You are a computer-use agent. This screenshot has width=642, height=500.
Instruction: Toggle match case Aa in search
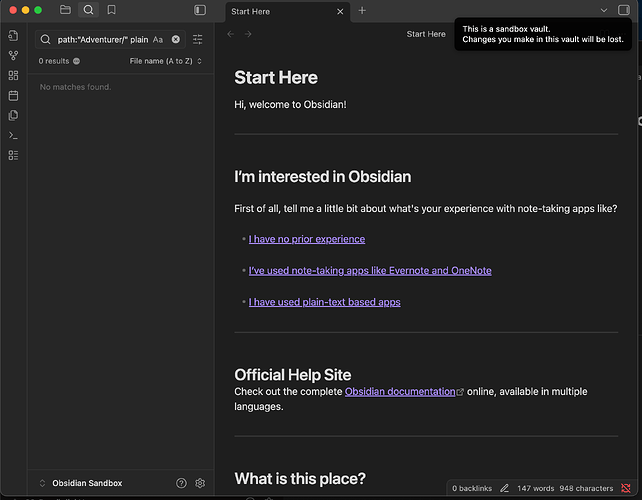[158, 40]
